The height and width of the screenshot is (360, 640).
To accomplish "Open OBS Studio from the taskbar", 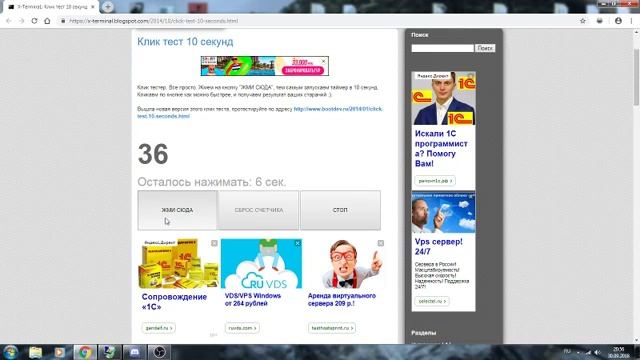I will [x=159, y=352].
